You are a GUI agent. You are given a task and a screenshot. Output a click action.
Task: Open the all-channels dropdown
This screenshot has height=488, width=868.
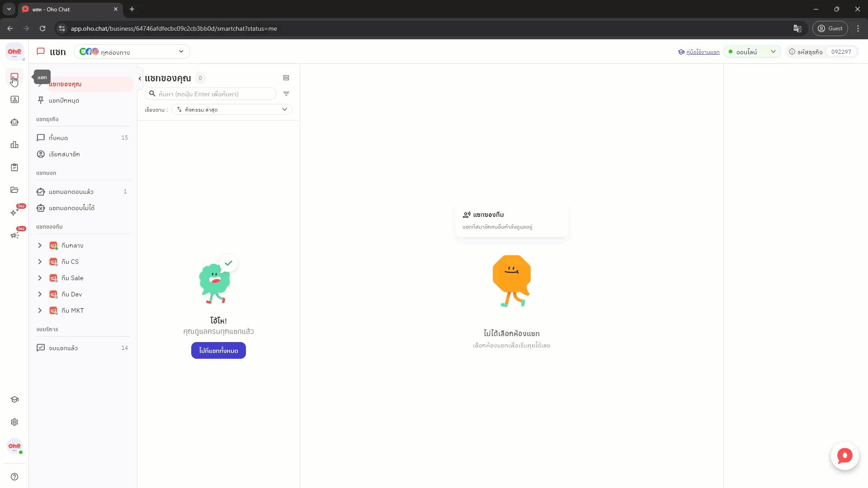coord(132,52)
